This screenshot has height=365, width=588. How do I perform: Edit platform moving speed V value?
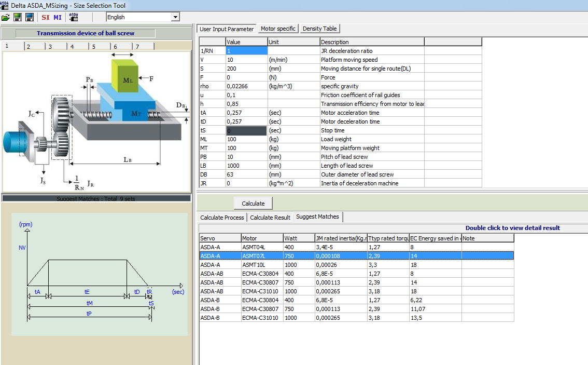click(x=247, y=60)
